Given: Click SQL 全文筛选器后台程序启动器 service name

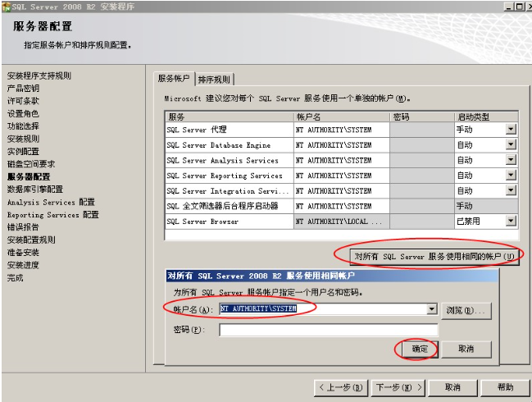Looking at the screenshot, I should coord(222,206).
